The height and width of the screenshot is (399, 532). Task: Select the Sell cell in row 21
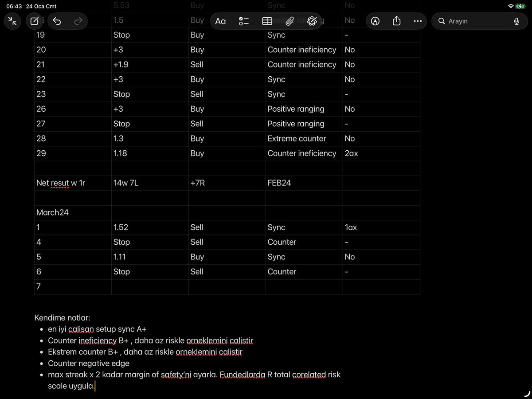[227, 65]
